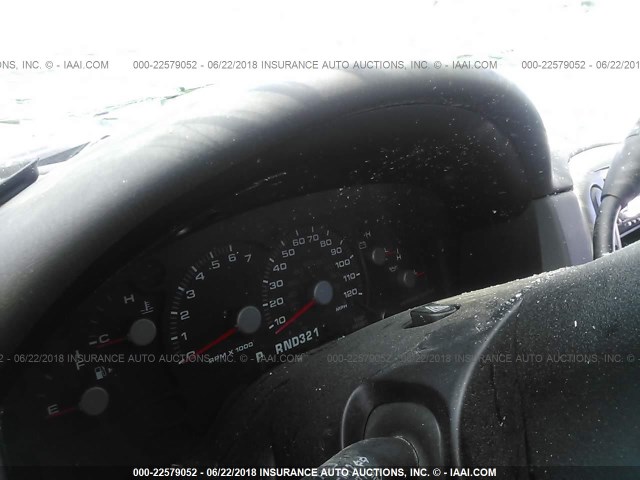Click the tachometer center hub
The width and height of the screenshot is (640, 480).
pos(248,319)
